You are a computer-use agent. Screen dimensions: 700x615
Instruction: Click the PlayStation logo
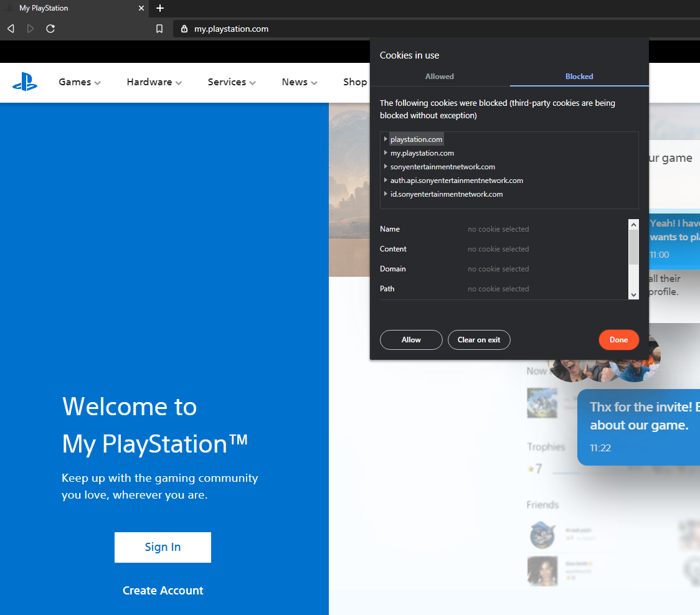tap(24, 82)
